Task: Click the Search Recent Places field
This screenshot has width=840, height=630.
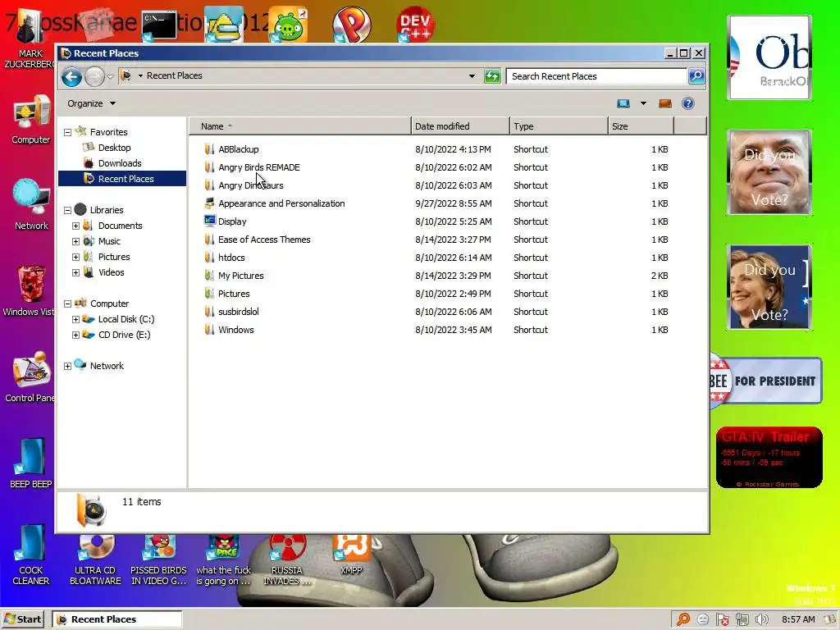Action: 596,76
